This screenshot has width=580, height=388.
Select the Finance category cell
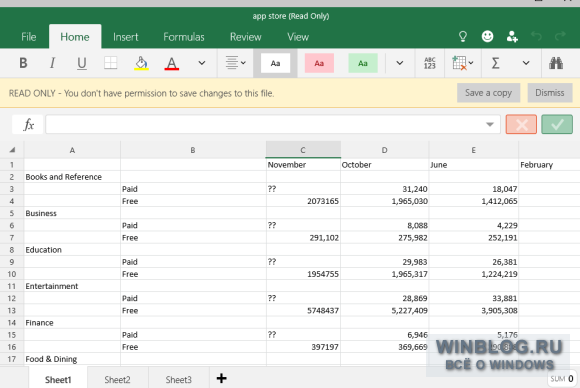72,323
